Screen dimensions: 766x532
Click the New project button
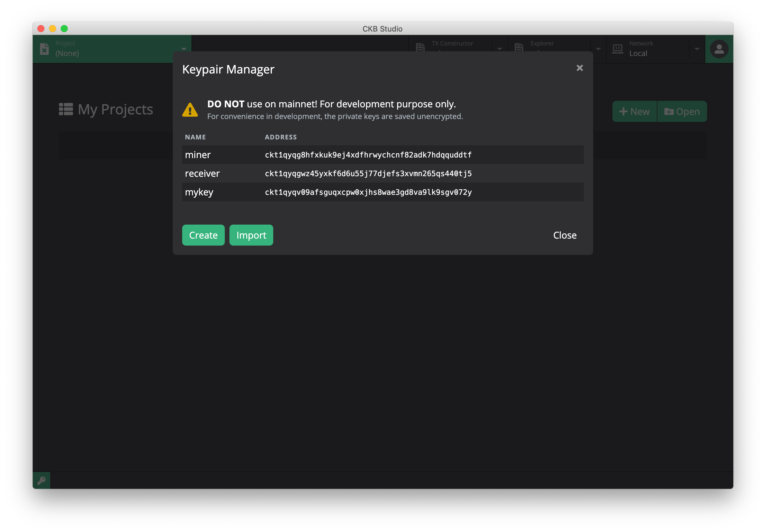(x=634, y=112)
